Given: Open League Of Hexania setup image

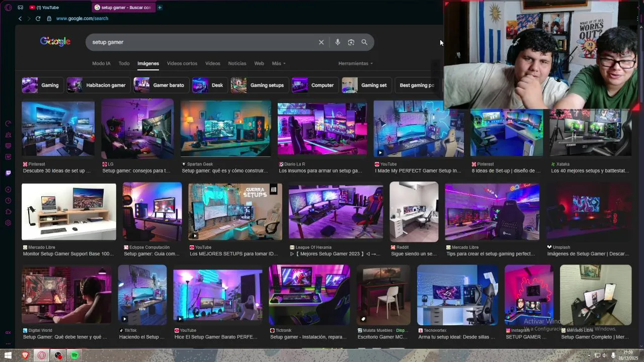Looking at the screenshot, I should coord(336,212).
